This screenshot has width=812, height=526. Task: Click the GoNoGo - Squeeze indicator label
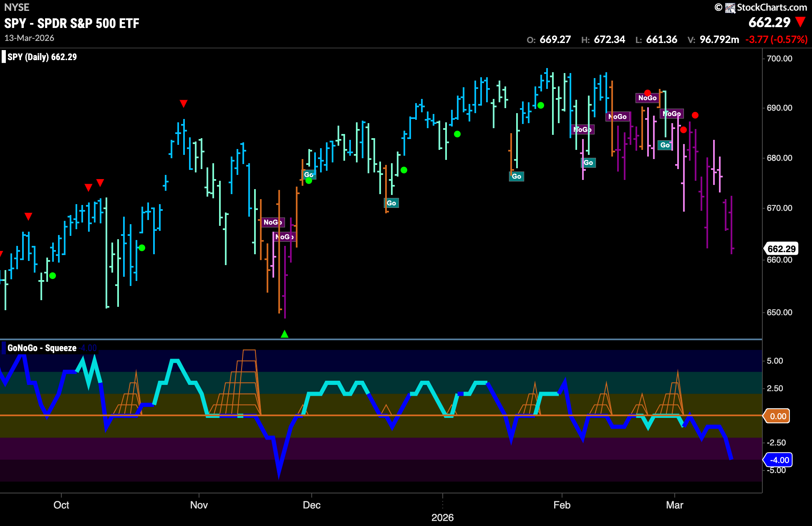[x=42, y=348]
